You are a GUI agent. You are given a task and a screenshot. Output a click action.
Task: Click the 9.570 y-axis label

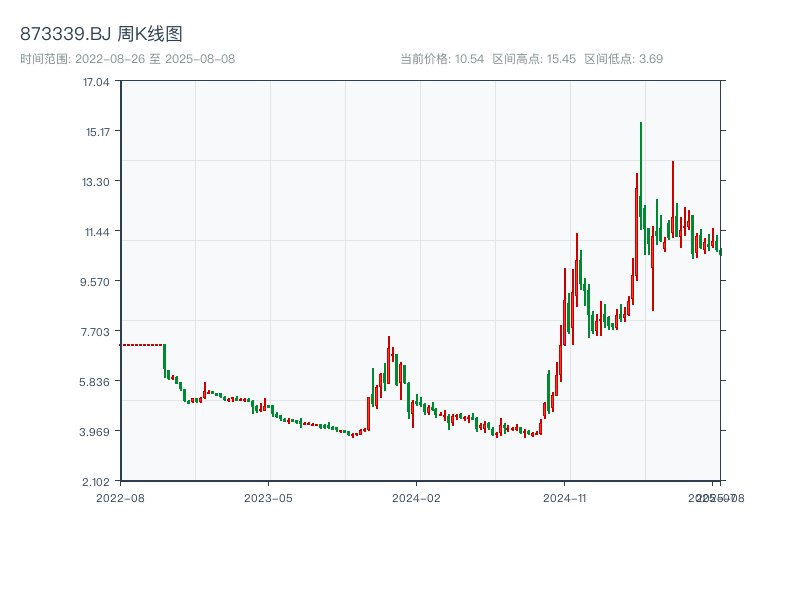pos(95,284)
